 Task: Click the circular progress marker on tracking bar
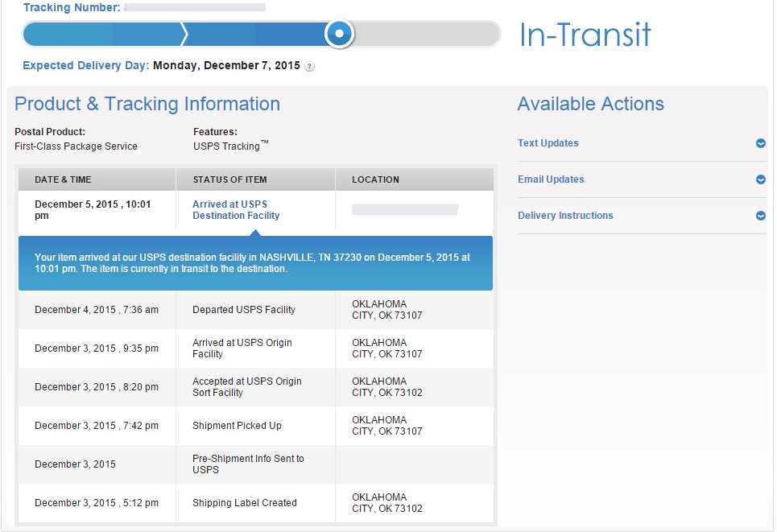(340, 34)
